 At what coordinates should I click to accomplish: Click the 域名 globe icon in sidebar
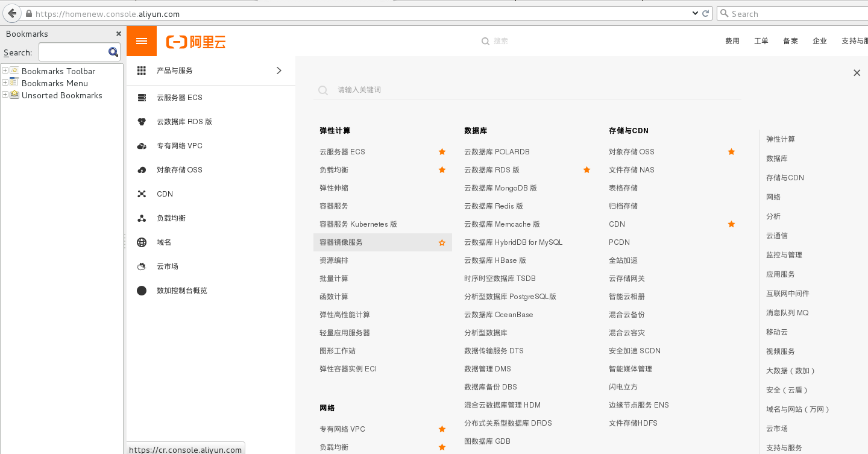click(x=142, y=242)
